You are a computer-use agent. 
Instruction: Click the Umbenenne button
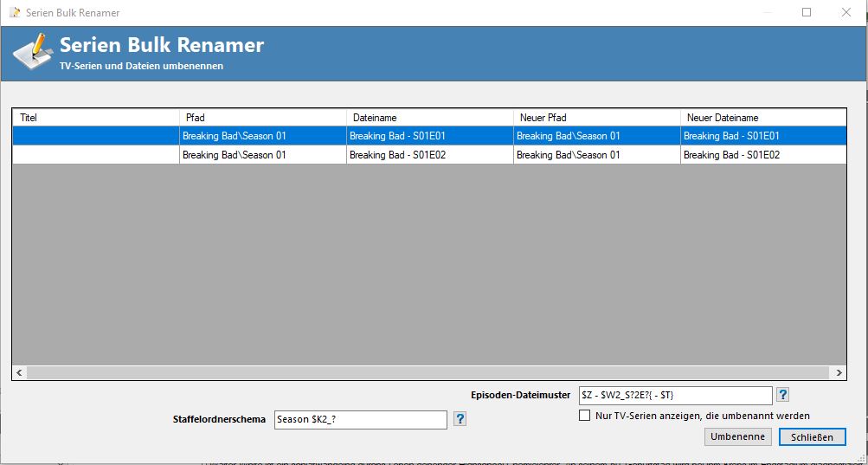pyautogui.click(x=738, y=436)
